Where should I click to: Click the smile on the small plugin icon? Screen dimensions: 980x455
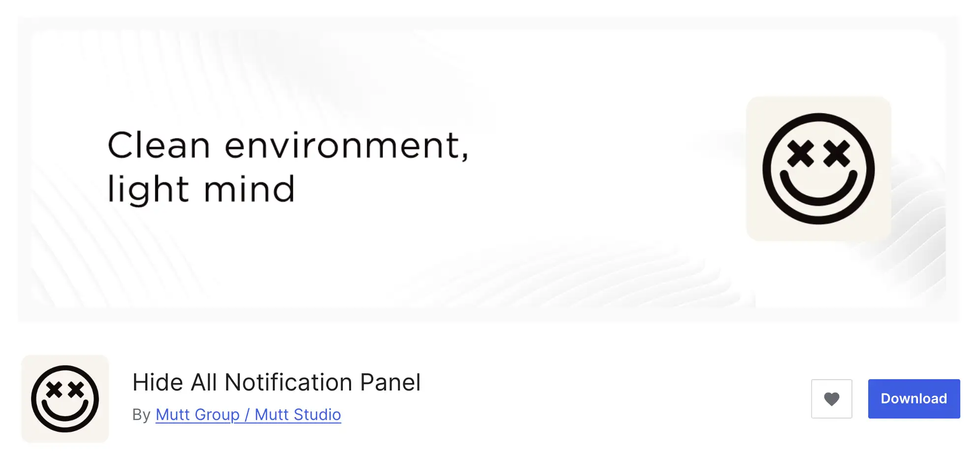click(65, 412)
